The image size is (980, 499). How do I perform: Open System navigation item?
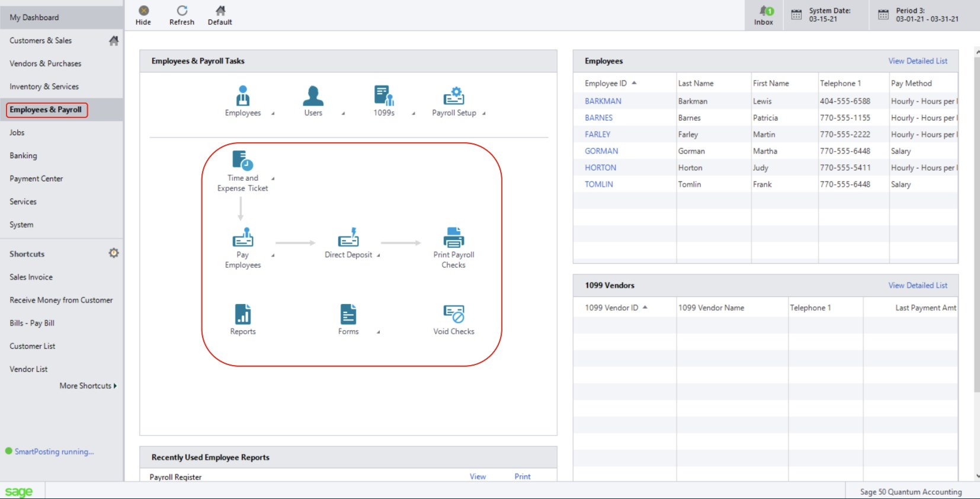[21, 225]
